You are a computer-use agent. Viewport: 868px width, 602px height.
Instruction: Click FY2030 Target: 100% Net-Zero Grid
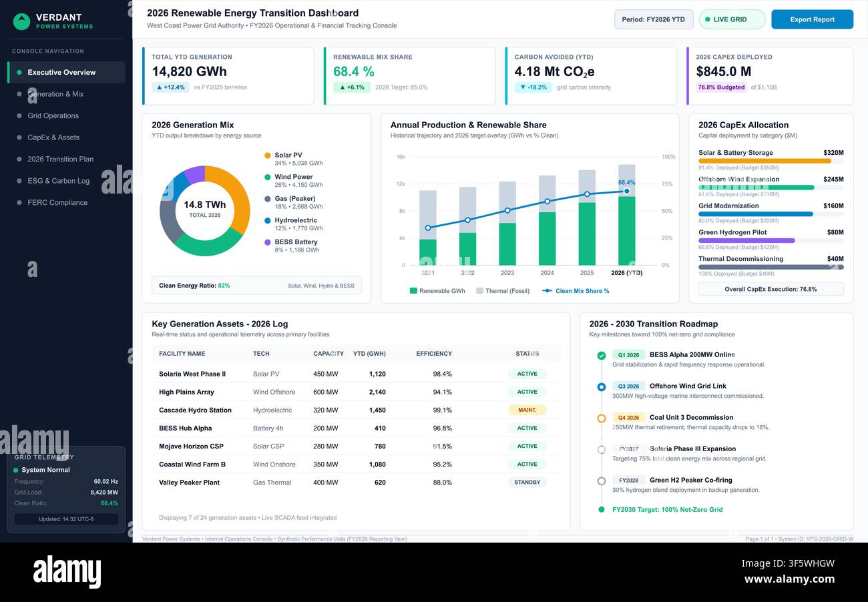(x=667, y=510)
